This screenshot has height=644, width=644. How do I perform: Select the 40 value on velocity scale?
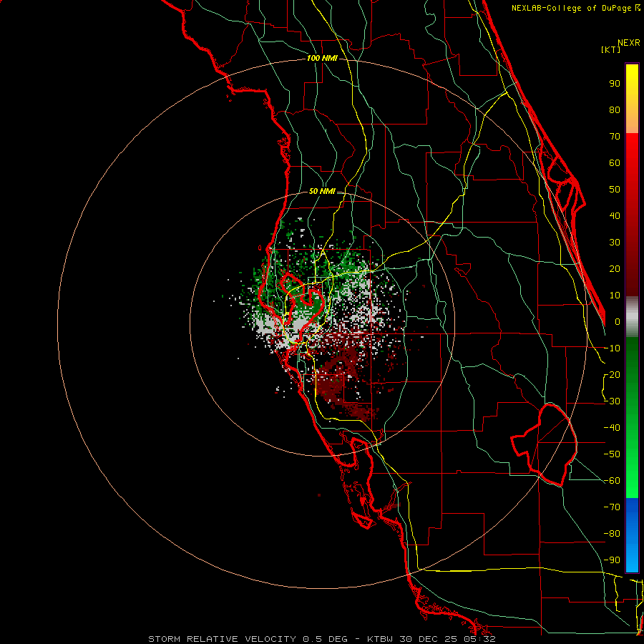click(x=615, y=215)
